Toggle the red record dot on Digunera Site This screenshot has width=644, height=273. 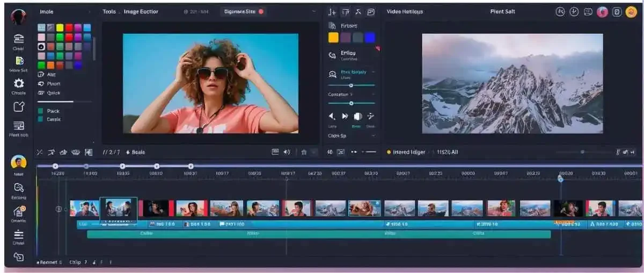coord(261,11)
